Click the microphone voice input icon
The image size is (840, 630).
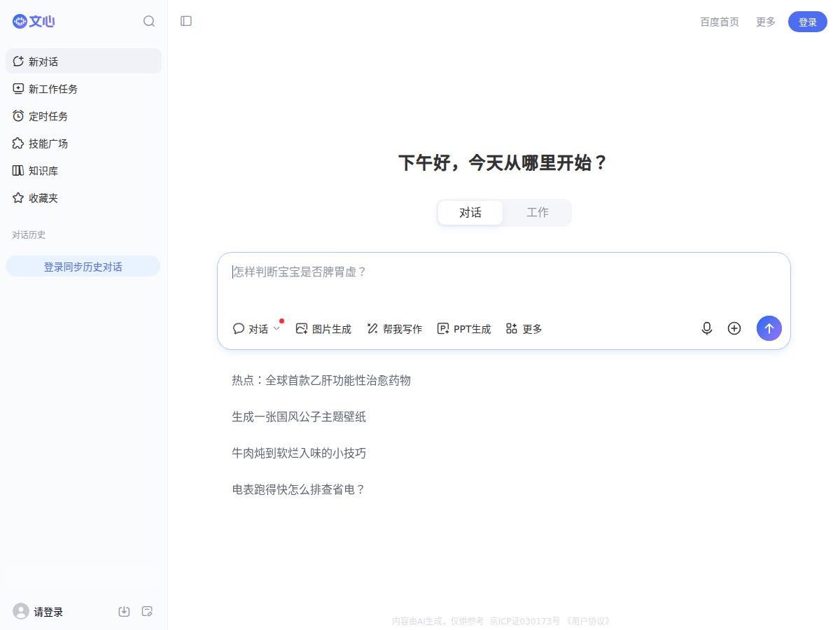(707, 328)
